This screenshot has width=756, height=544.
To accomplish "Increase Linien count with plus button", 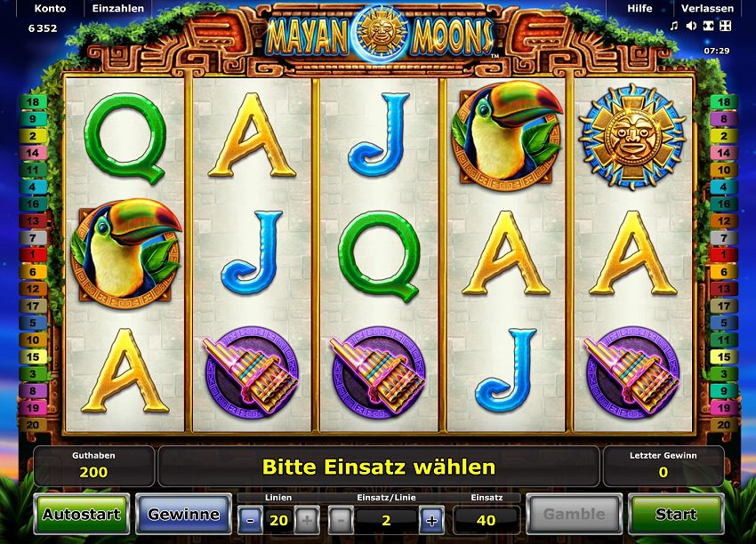I will coord(307,520).
